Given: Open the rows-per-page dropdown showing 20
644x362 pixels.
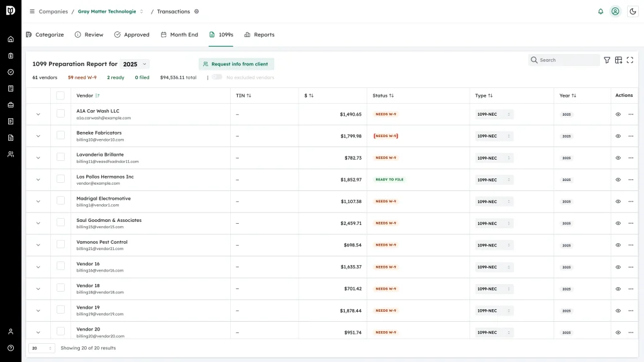Looking at the screenshot, I should pos(42,348).
